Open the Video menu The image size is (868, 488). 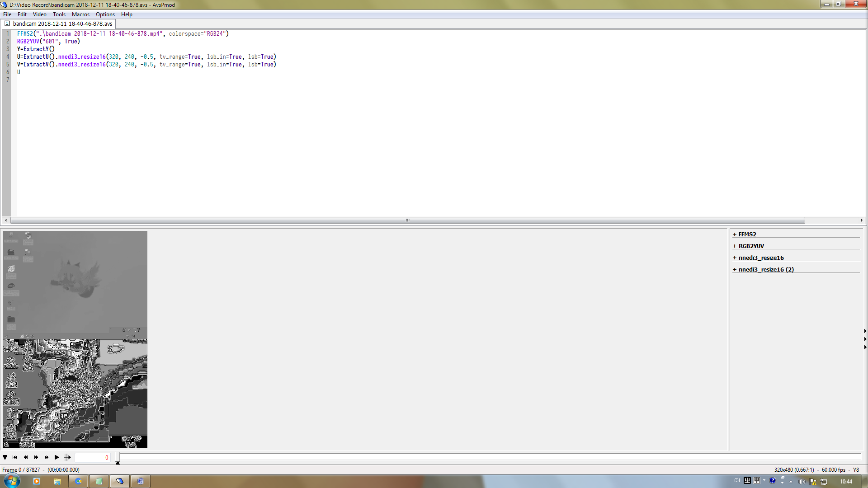pyautogui.click(x=40, y=14)
